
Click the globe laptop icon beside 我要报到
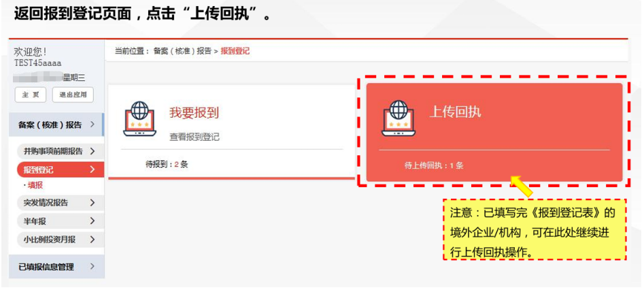[139, 119]
